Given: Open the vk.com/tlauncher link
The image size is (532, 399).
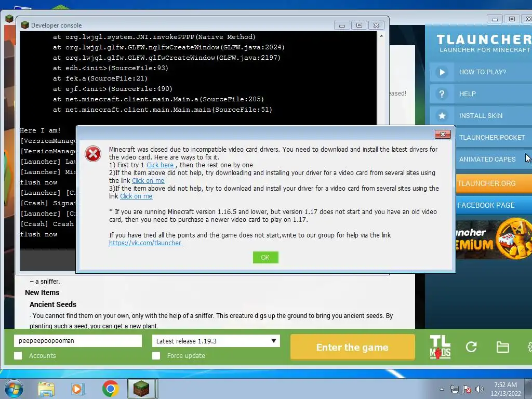Looking at the screenshot, I should (x=145, y=243).
